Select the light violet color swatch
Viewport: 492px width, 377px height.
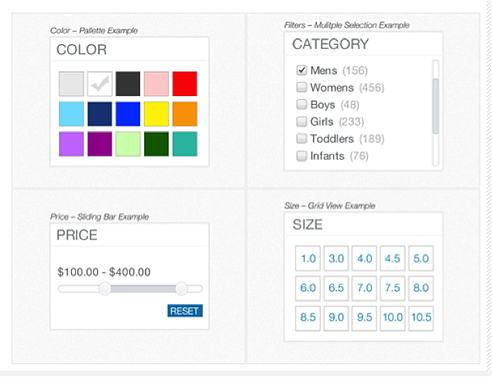point(71,144)
